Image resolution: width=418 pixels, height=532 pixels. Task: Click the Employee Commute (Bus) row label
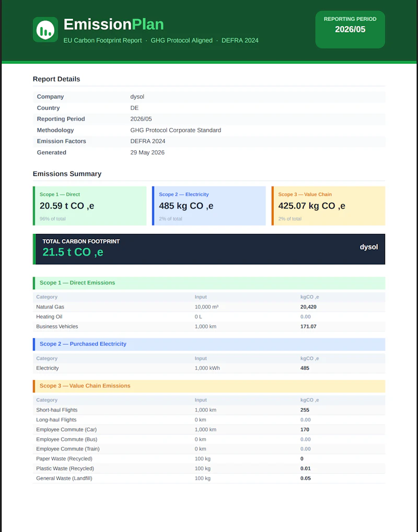coord(66,440)
